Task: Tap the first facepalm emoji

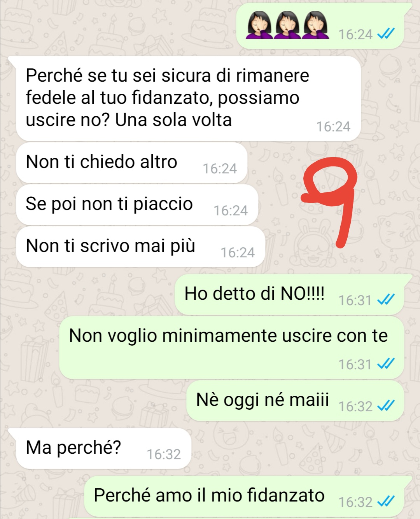Action: (259, 25)
